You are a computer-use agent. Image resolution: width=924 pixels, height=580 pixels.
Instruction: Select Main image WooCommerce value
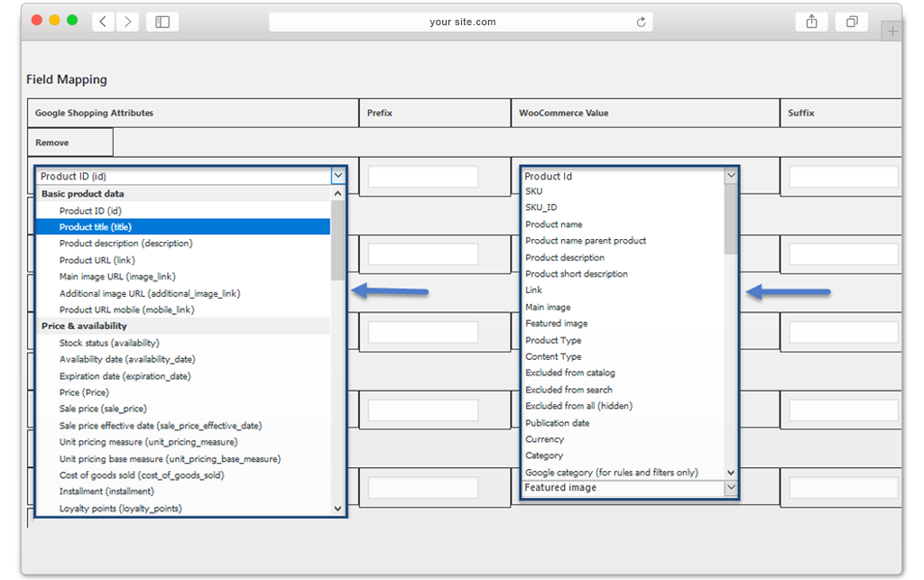coord(548,308)
